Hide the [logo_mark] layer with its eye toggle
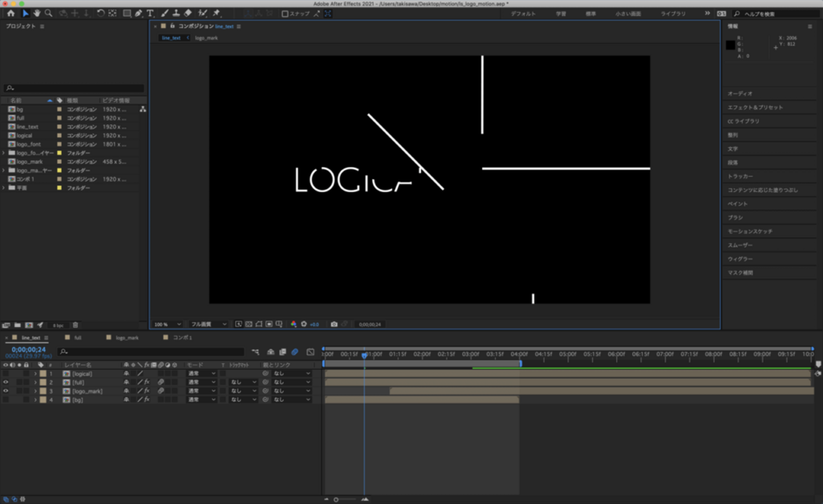 6,391
